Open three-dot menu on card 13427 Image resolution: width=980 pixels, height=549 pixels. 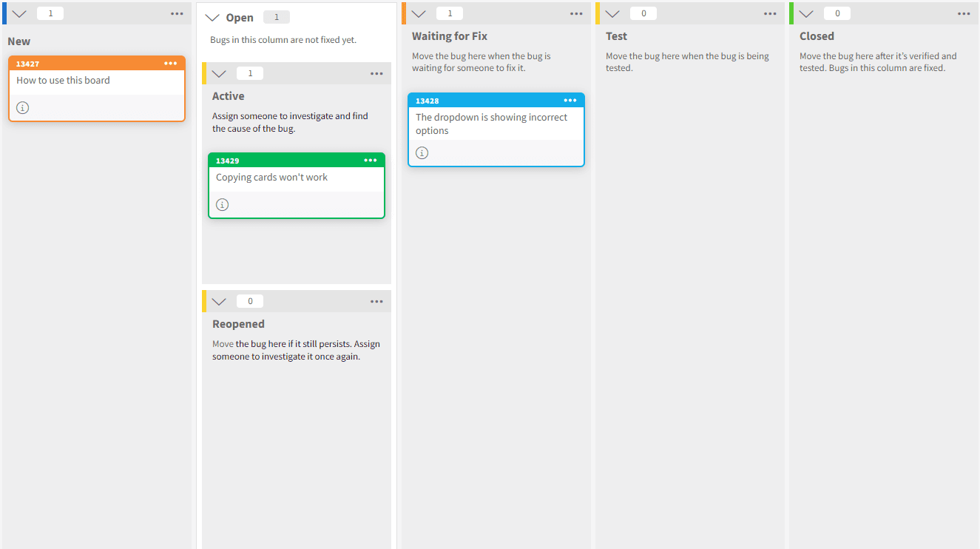[171, 64]
